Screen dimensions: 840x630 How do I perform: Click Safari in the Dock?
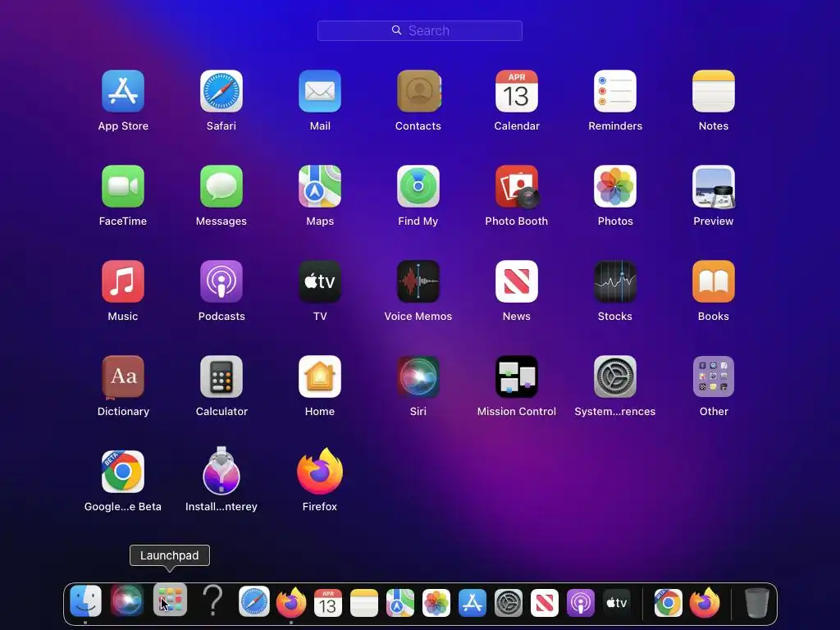[x=254, y=601]
